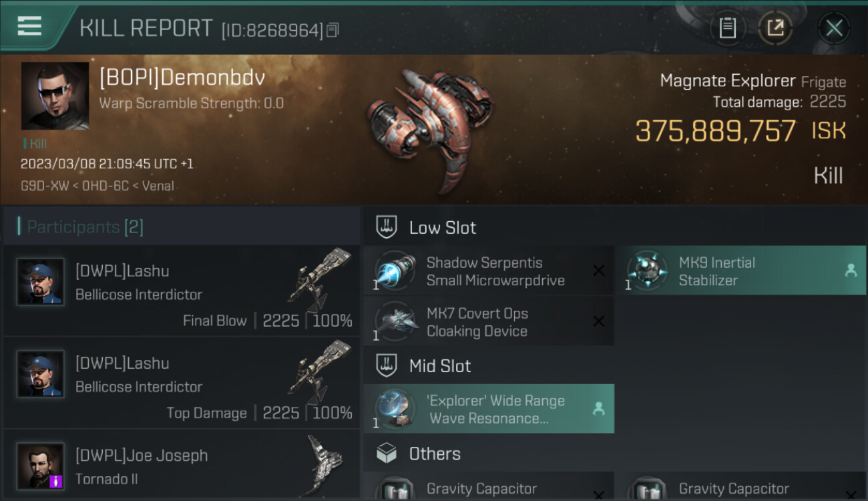Image resolution: width=868 pixels, height=501 pixels.
Task: Select Lashu Top Damage entry
Action: [x=182, y=383]
